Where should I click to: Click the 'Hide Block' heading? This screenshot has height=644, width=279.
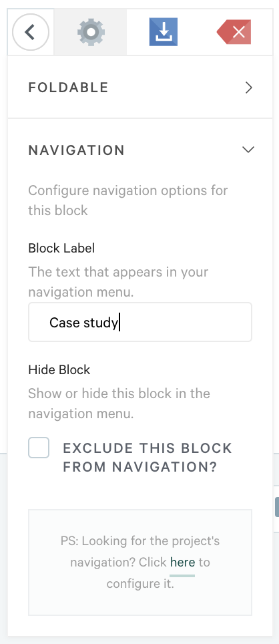click(x=59, y=369)
